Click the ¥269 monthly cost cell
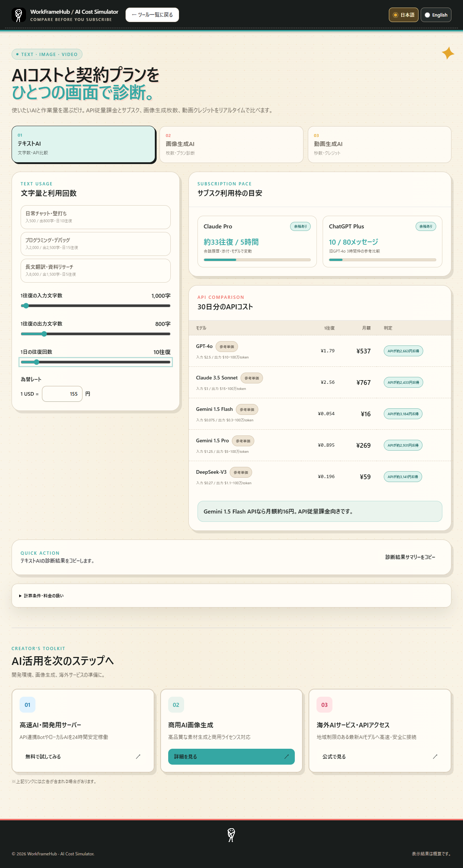This screenshot has height=868, width=463. point(364,446)
